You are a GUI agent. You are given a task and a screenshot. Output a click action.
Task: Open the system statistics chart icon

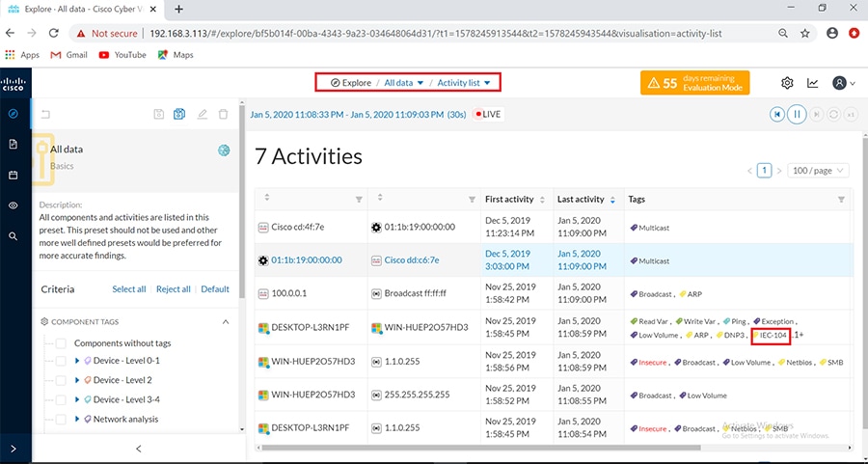(x=813, y=83)
